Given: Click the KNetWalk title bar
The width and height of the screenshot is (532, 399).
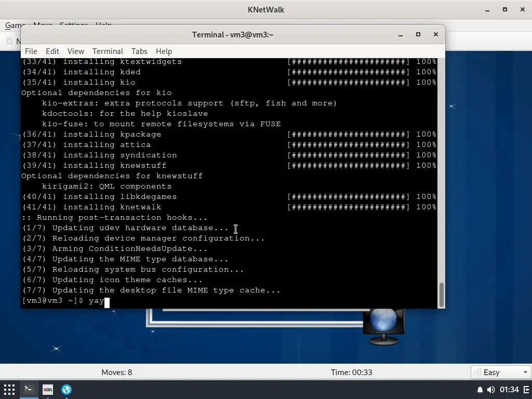Looking at the screenshot, I should [265, 10].
